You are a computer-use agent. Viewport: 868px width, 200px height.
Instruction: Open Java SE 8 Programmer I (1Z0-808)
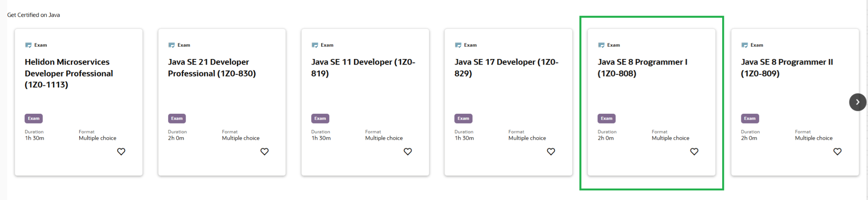coord(643,68)
